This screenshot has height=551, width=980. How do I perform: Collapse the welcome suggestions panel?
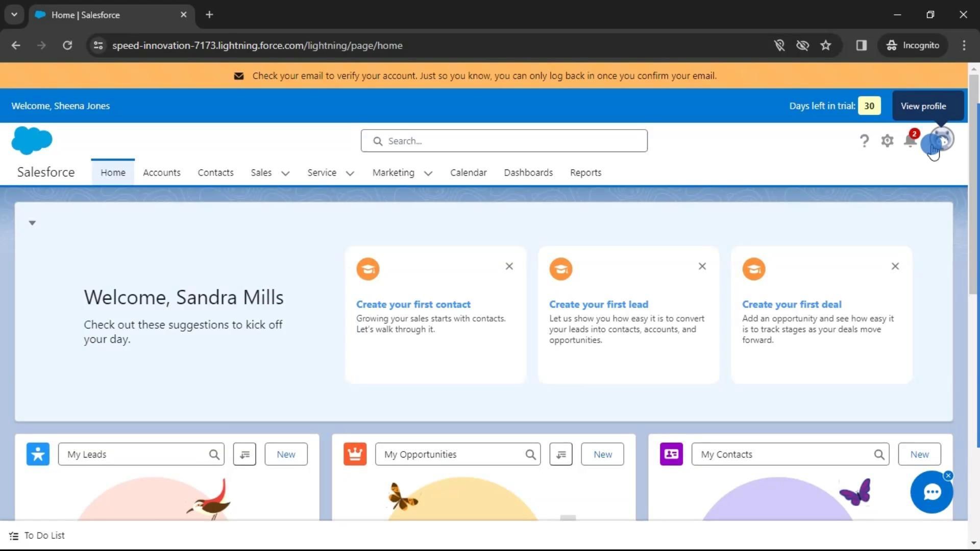(32, 223)
